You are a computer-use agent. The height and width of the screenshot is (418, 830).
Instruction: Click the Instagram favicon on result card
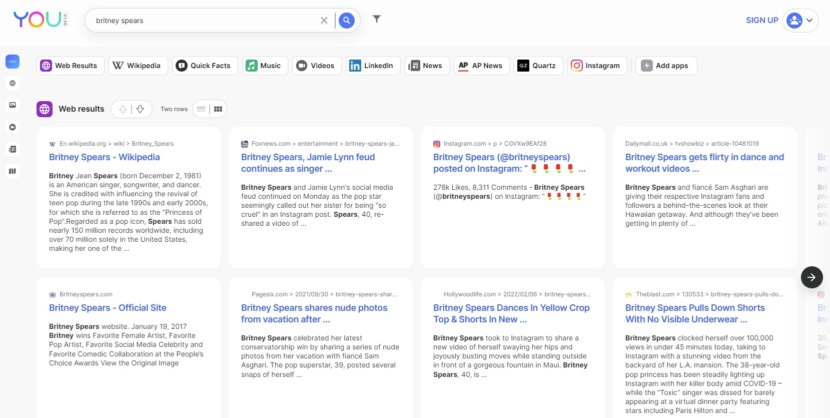[x=437, y=144]
